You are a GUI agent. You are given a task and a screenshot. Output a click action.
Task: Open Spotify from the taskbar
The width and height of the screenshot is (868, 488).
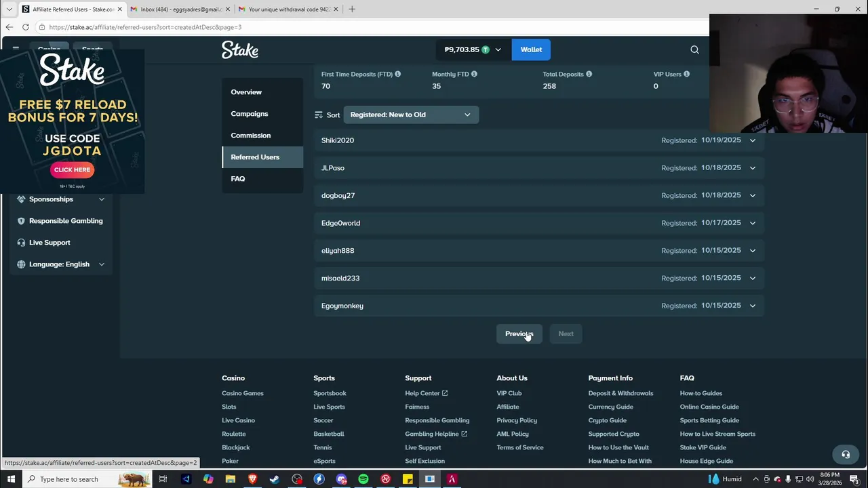click(x=363, y=479)
